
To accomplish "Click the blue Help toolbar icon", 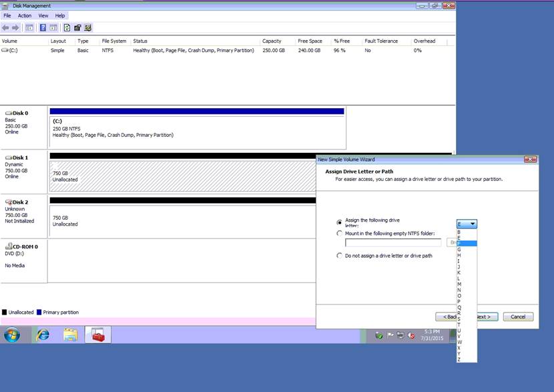I will point(43,27).
